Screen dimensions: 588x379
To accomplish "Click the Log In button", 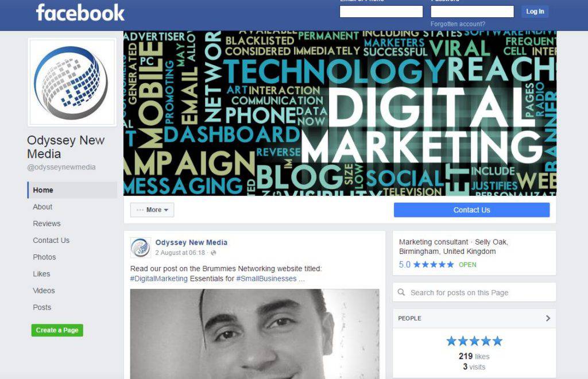I will (x=535, y=11).
